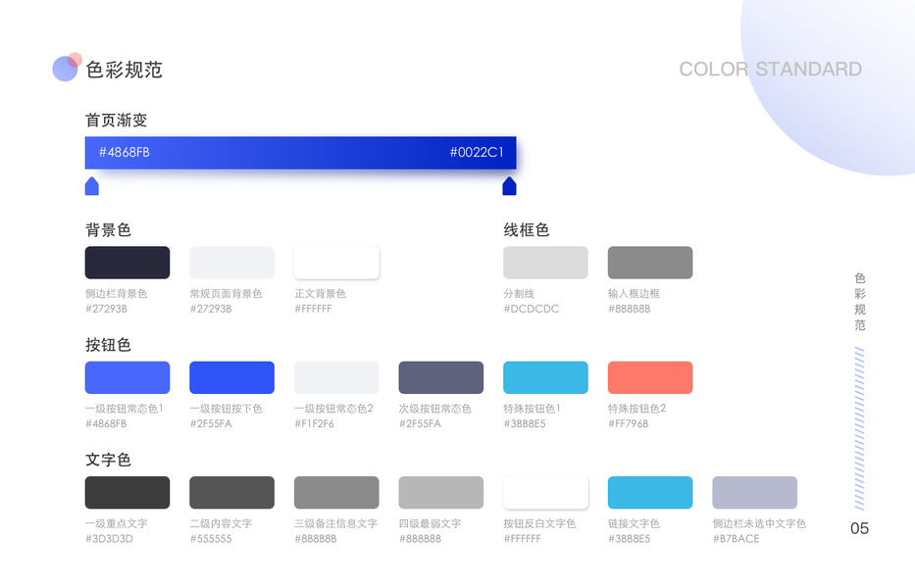Click the #4868FB label on gradient bar

point(124,152)
